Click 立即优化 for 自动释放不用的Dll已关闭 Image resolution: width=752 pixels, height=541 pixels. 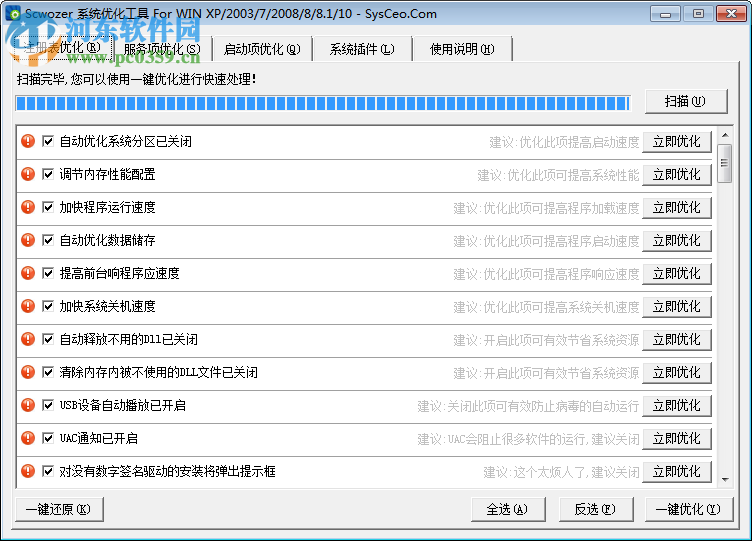[676, 340]
